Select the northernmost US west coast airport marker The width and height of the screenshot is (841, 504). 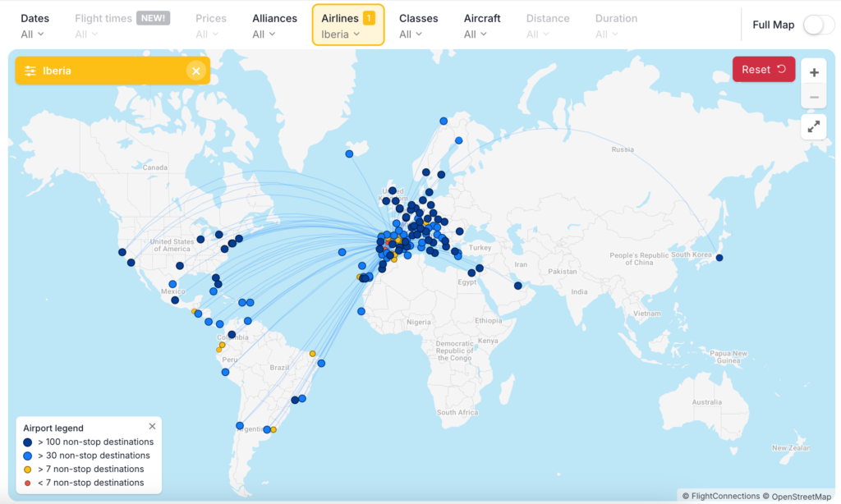(x=122, y=252)
